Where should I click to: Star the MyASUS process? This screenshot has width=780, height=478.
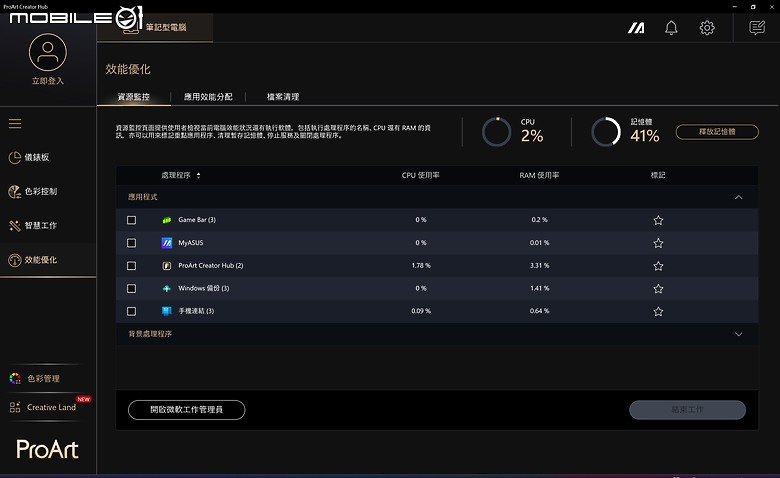(x=658, y=243)
